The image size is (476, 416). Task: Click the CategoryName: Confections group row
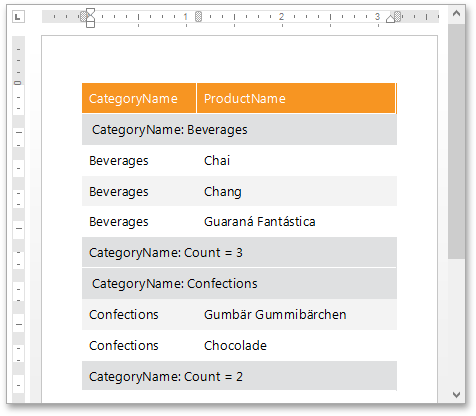pyautogui.click(x=239, y=284)
